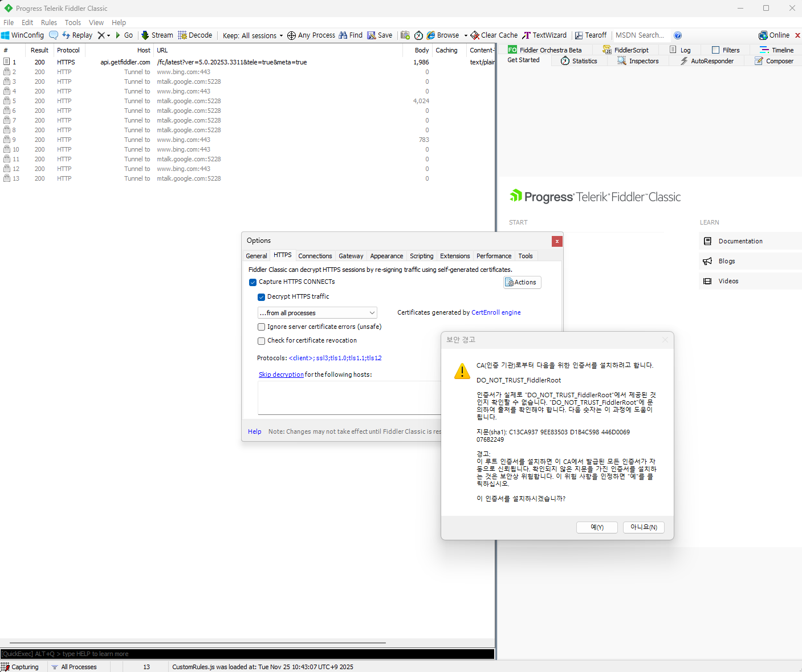
Task: Click the Actions button in Options
Action: [x=522, y=282]
